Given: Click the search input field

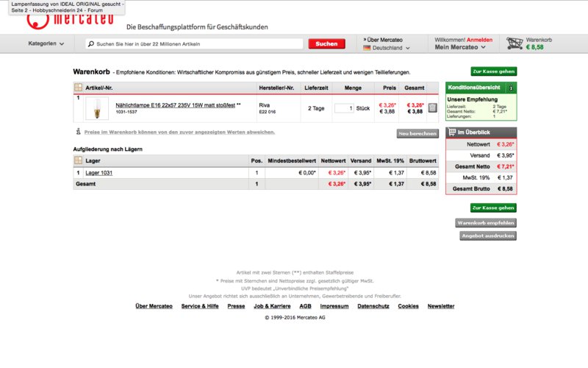Looking at the screenshot, I should point(194,44).
